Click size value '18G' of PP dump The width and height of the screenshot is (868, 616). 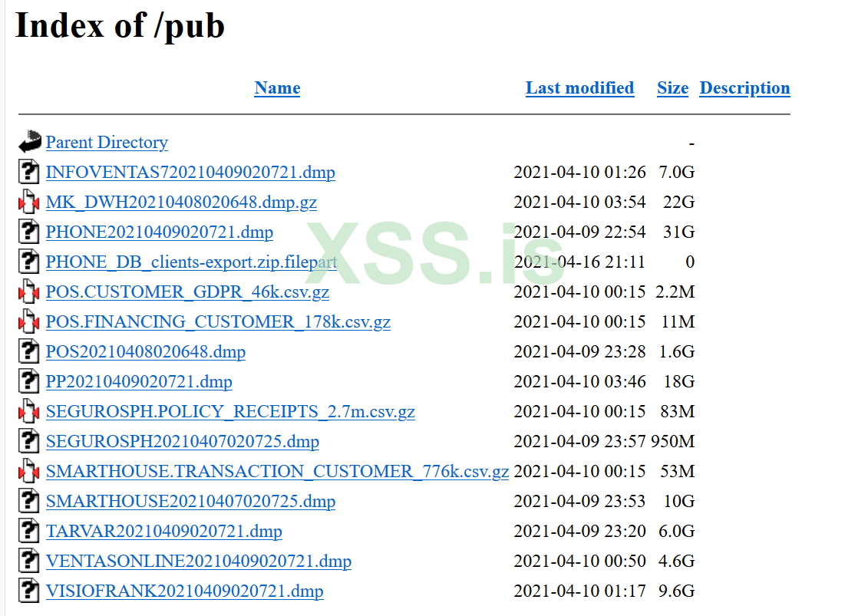point(678,381)
